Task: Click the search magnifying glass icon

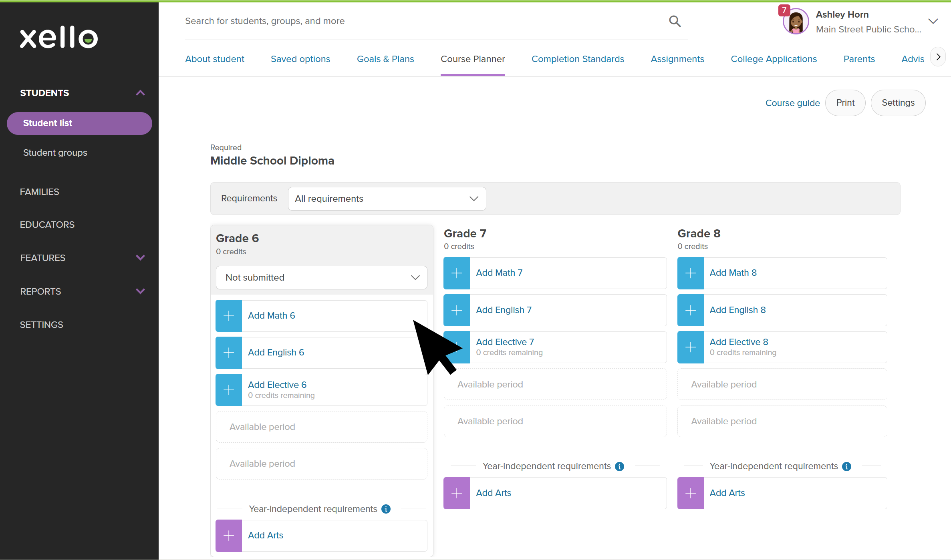Action: [x=675, y=21]
